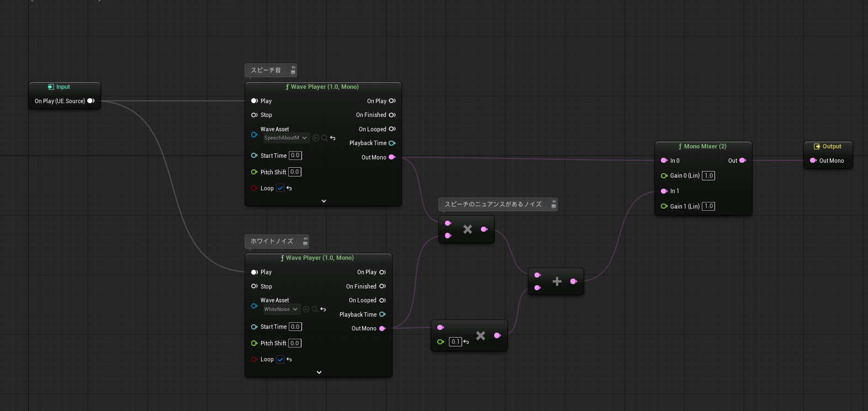Select the Mono Mixer (2) node title

[703, 146]
